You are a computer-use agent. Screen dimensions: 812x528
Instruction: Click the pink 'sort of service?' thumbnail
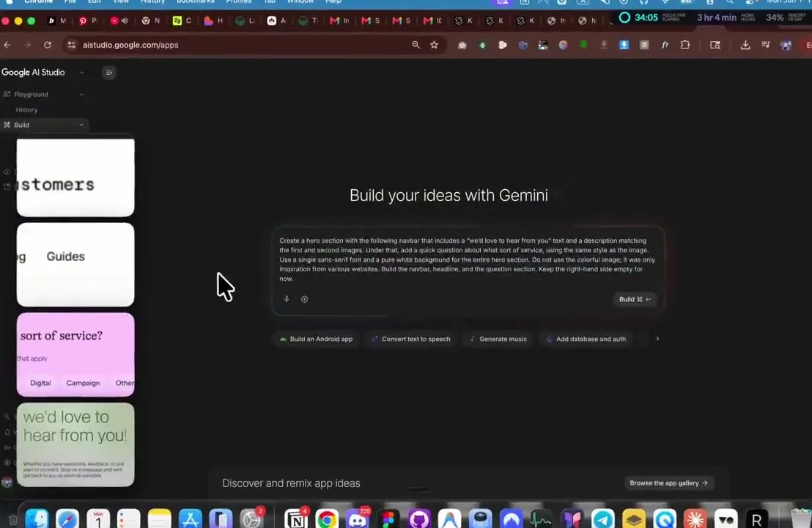click(x=75, y=355)
